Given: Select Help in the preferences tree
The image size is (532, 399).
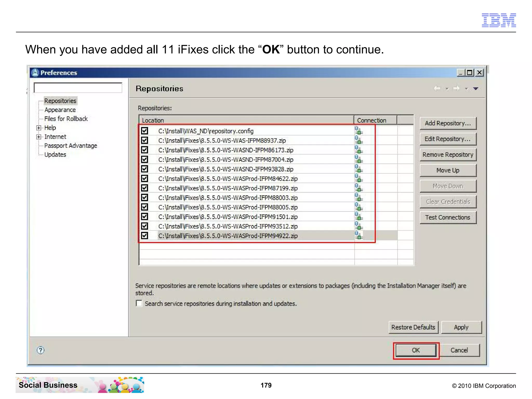Looking at the screenshot, I should (50, 128).
